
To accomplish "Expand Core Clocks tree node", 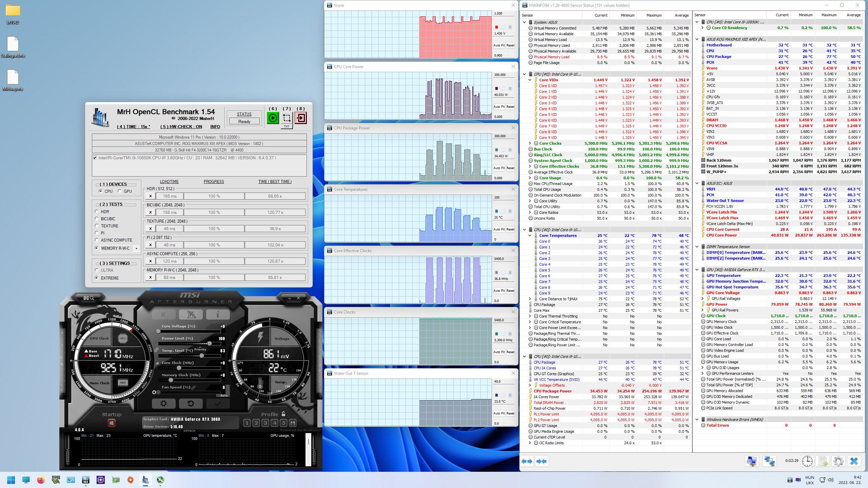I will 530,143.
